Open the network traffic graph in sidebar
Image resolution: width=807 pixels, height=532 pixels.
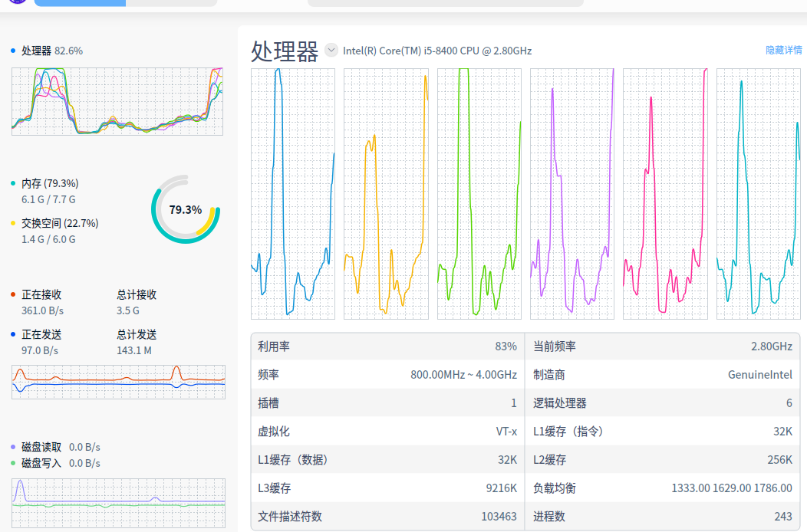point(118,382)
